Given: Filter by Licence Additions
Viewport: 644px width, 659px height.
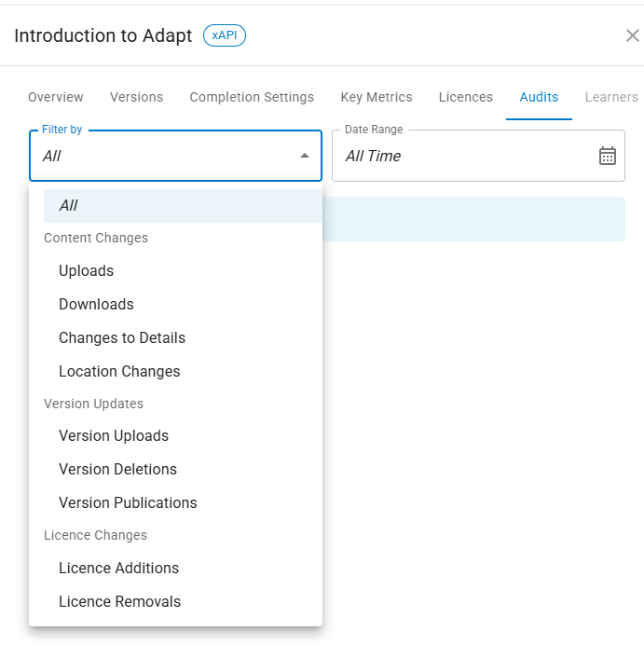Looking at the screenshot, I should (118, 569).
